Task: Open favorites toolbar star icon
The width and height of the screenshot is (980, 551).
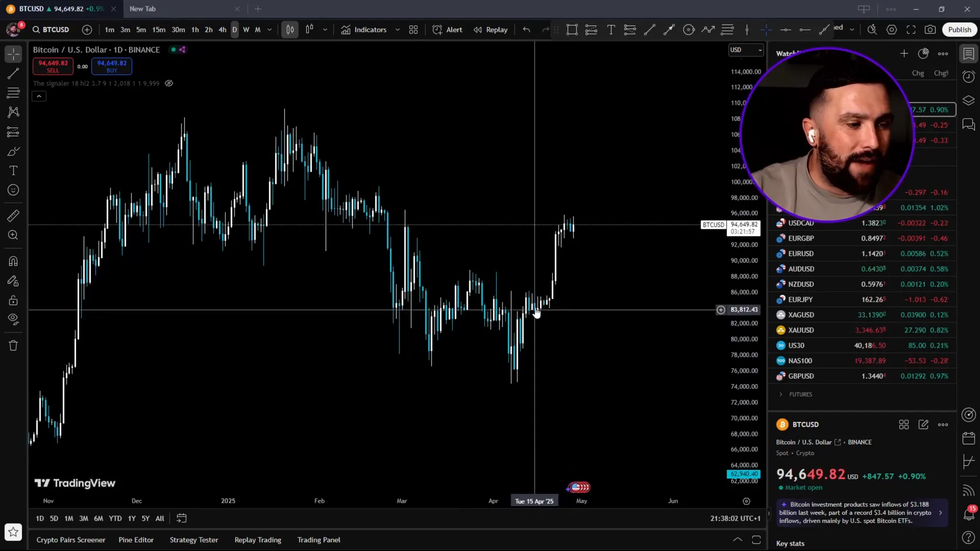Action: [13, 532]
